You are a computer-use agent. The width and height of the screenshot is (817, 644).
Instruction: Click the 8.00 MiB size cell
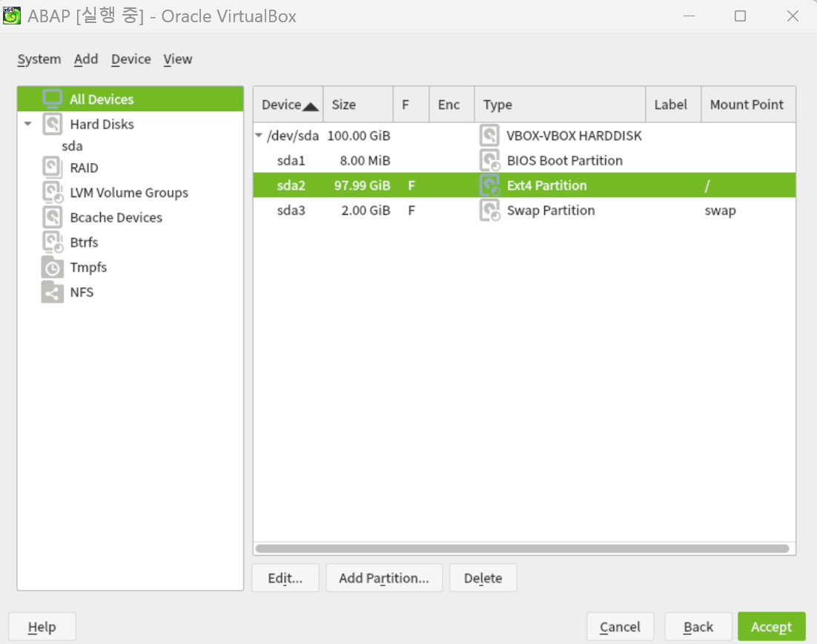point(365,161)
